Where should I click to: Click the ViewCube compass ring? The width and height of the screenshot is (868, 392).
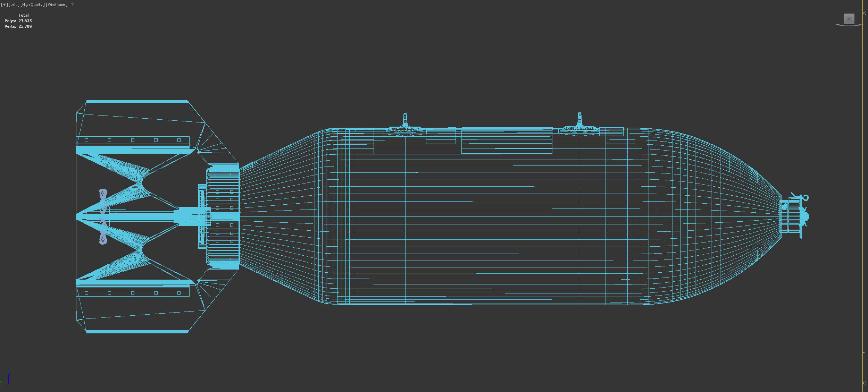click(x=849, y=25)
